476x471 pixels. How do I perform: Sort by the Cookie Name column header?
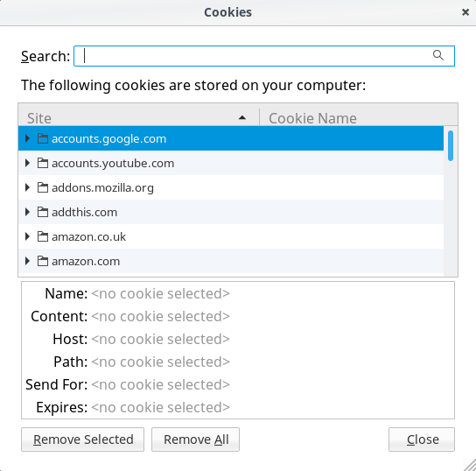[x=359, y=118]
